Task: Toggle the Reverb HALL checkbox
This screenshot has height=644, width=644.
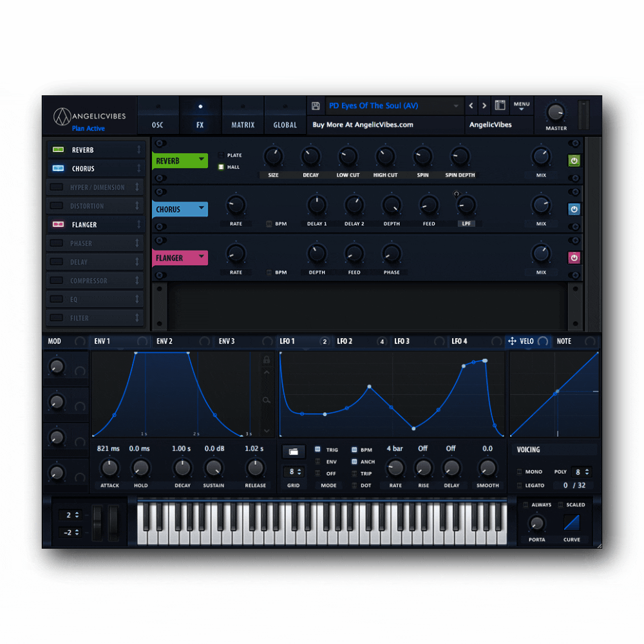Action: [x=221, y=167]
